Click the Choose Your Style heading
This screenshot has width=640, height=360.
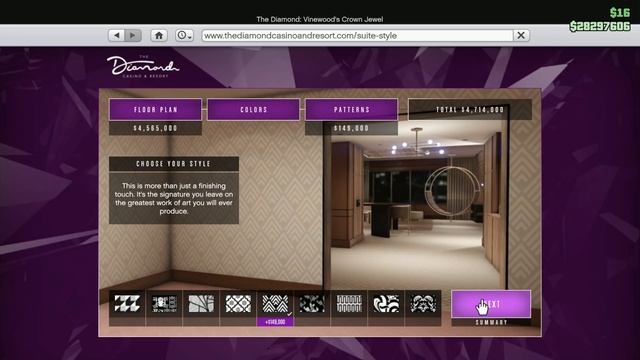point(173,164)
